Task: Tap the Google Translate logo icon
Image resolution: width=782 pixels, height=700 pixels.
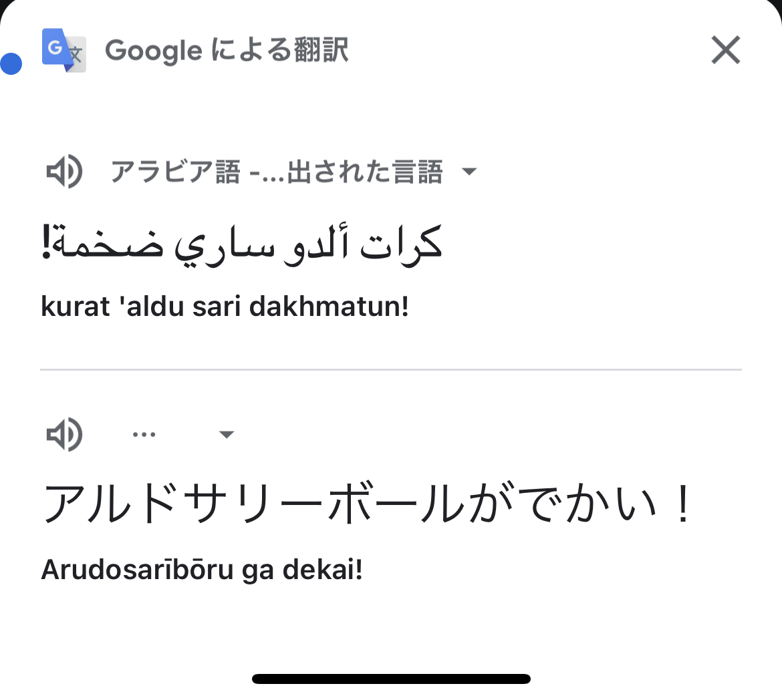Action: pos(64,50)
